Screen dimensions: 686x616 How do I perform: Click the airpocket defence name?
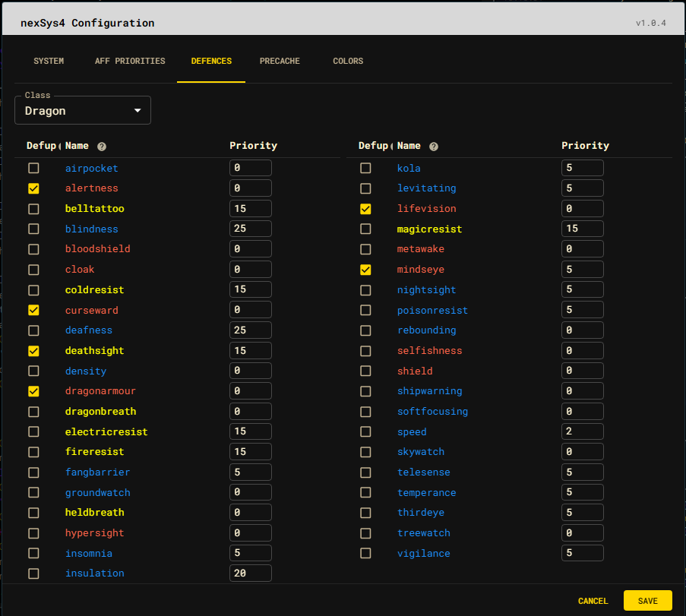pyautogui.click(x=91, y=168)
